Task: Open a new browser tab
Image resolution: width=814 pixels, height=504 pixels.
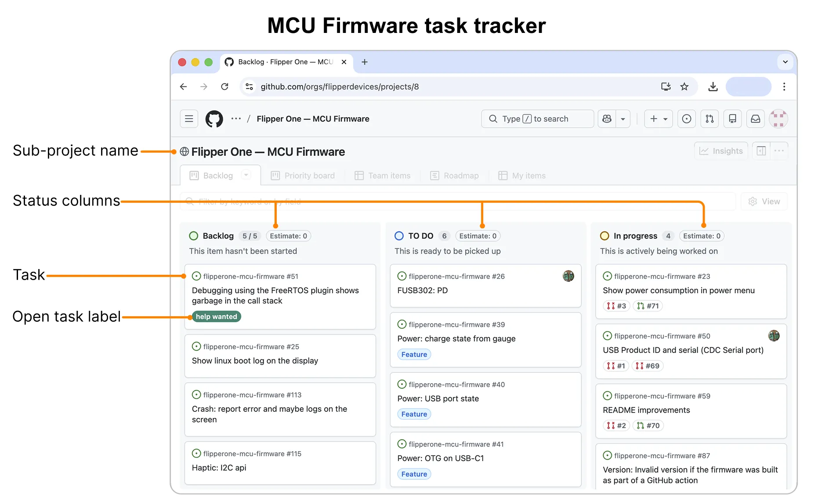Action: pyautogui.click(x=365, y=62)
